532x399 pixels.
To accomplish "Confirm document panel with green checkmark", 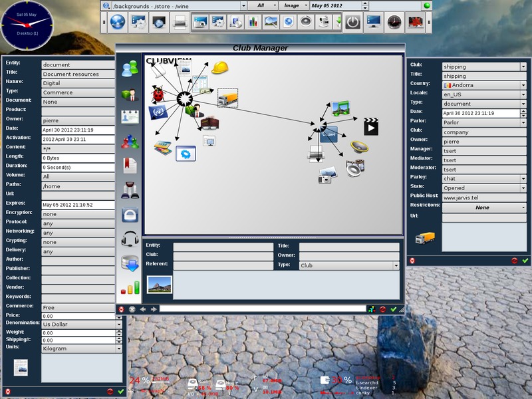I will [120, 392].
